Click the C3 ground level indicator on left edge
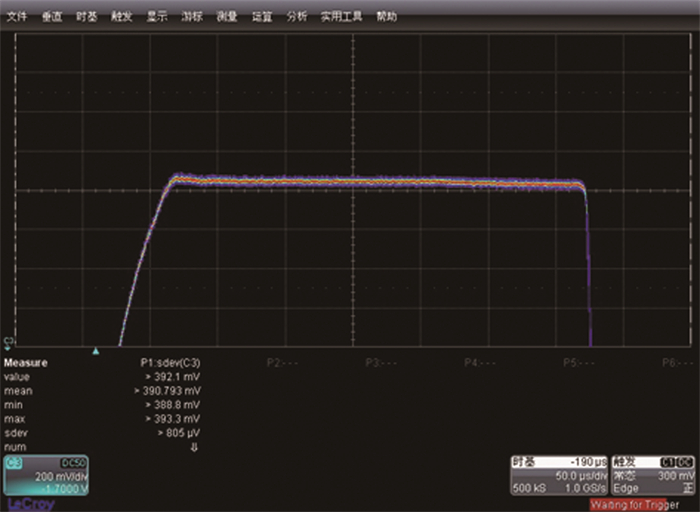 click(x=9, y=342)
